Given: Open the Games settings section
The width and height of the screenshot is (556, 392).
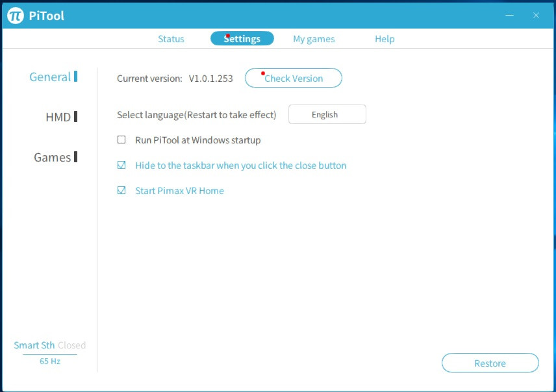Looking at the screenshot, I should pyautogui.click(x=56, y=157).
